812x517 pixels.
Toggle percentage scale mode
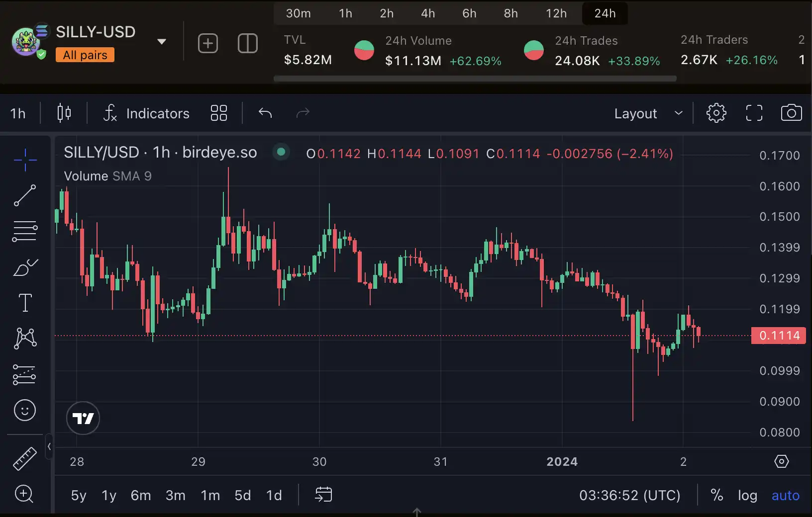coord(716,495)
